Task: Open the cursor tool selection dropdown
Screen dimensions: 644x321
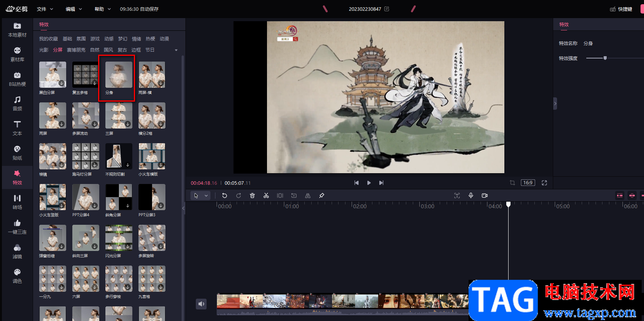Action: 206,196
